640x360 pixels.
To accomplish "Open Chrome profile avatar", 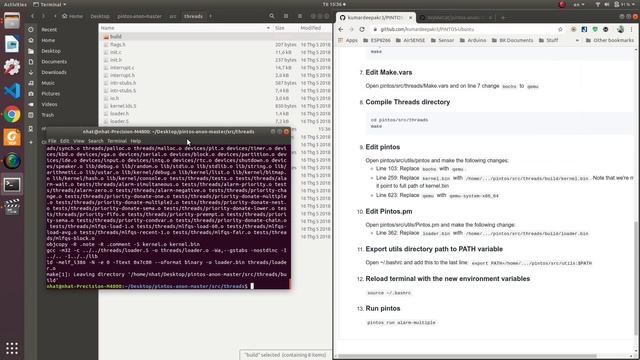I will pos(620,29).
